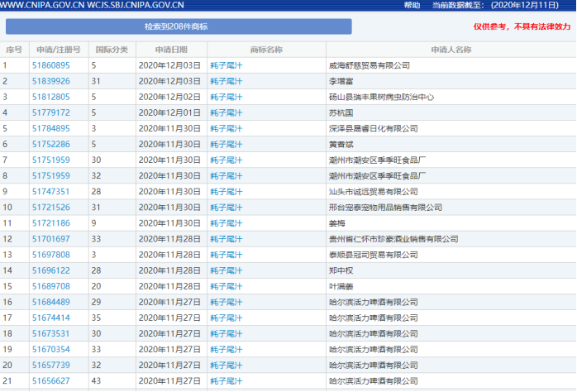Click 耗子尾汁 trademark for applicant 李增富
The height and width of the screenshot is (392, 577).
click(226, 81)
